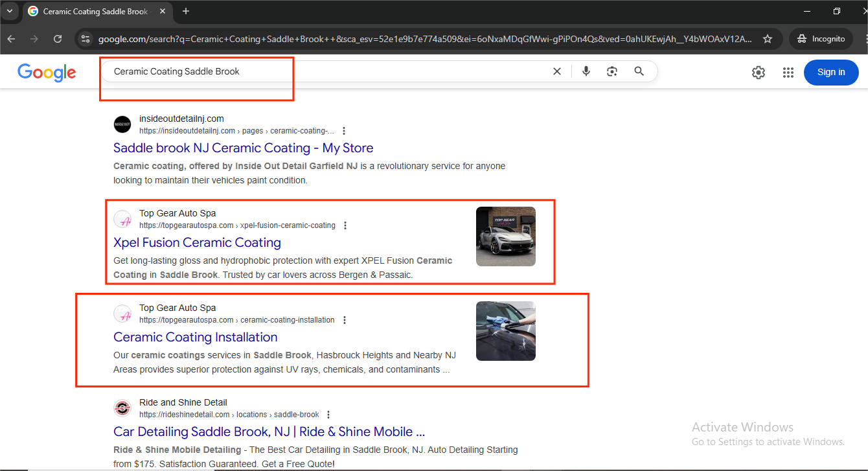The width and height of the screenshot is (868, 471).
Task: Click the silver car thumbnail image
Action: pos(505,236)
